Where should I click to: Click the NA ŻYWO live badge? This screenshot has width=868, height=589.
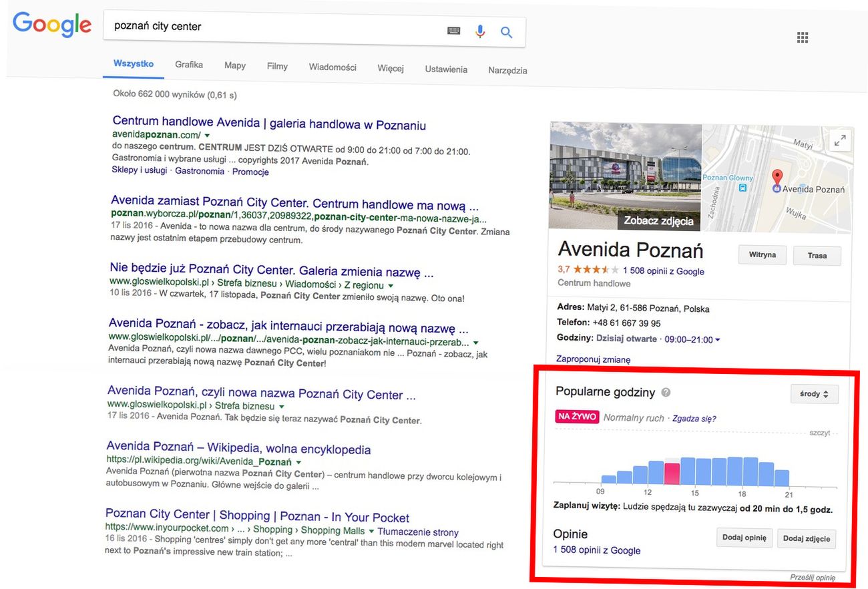[x=577, y=417]
